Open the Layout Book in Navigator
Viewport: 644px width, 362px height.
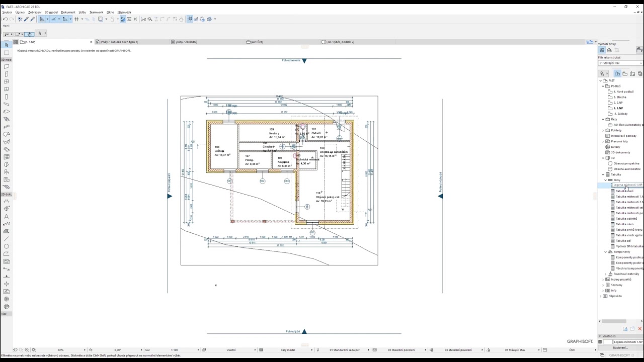(x=632, y=73)
